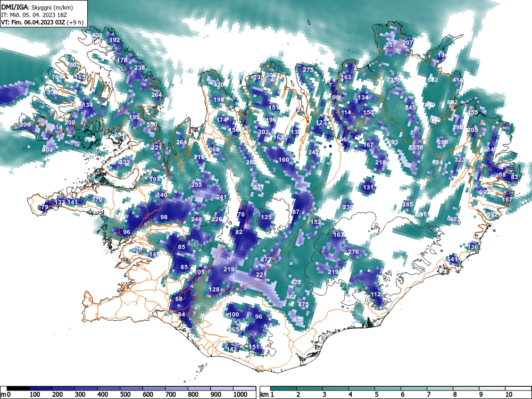Click the map value 105

coord(199,272)
